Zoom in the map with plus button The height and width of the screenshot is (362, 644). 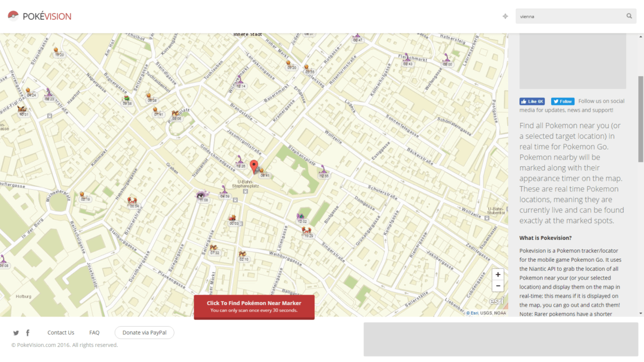pyautogui.click(x=498, y=275)
